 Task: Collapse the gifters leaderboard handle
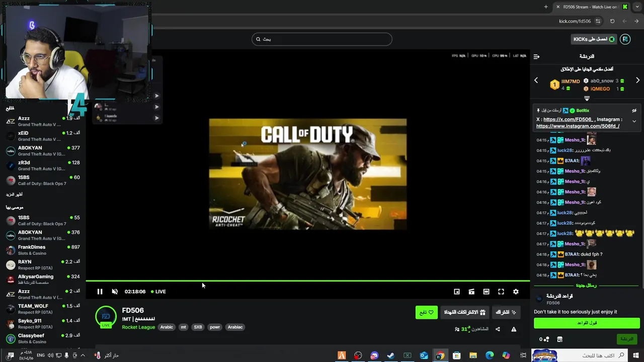tap(587, 99)
